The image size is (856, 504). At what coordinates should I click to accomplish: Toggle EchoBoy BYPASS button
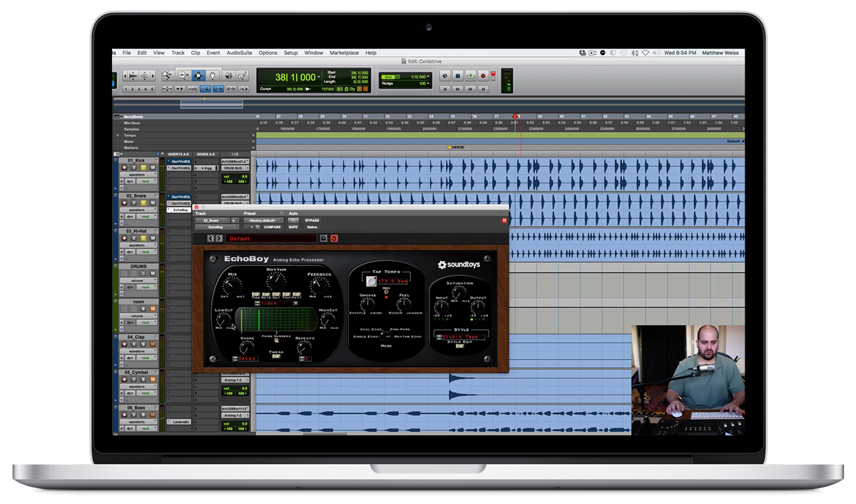pyautogui.click(x=312, y=220)
